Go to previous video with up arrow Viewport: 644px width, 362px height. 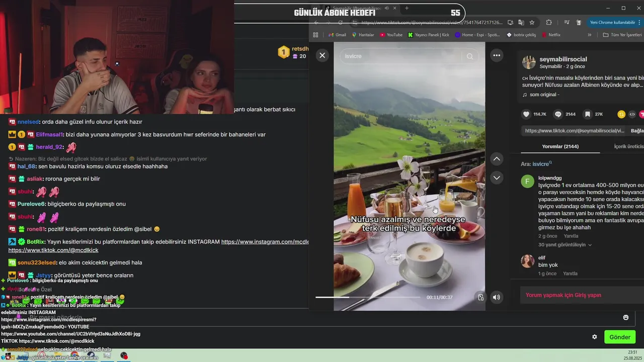pyautogui.click(x=497, y=159)
